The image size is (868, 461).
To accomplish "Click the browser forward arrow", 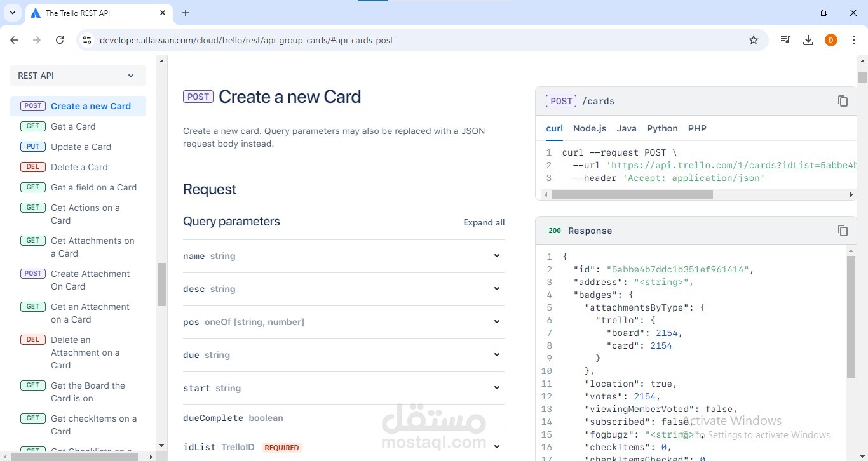I will (37, 40).
